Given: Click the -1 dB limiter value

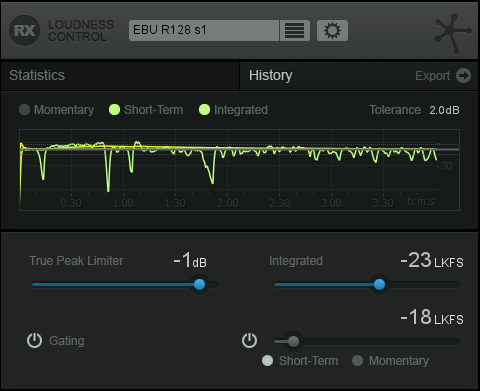Looking at the screenshot, I should [190, 260].
